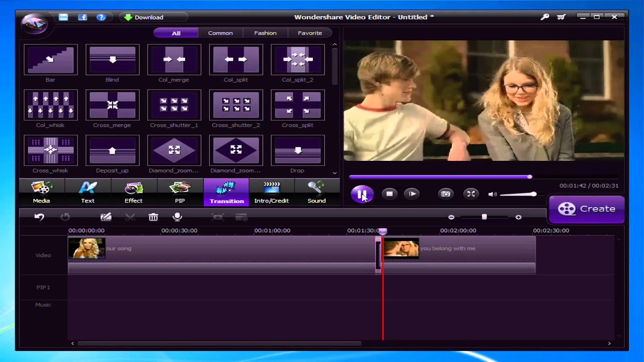
Task: Click the register key icon
Action: point(545,17)
